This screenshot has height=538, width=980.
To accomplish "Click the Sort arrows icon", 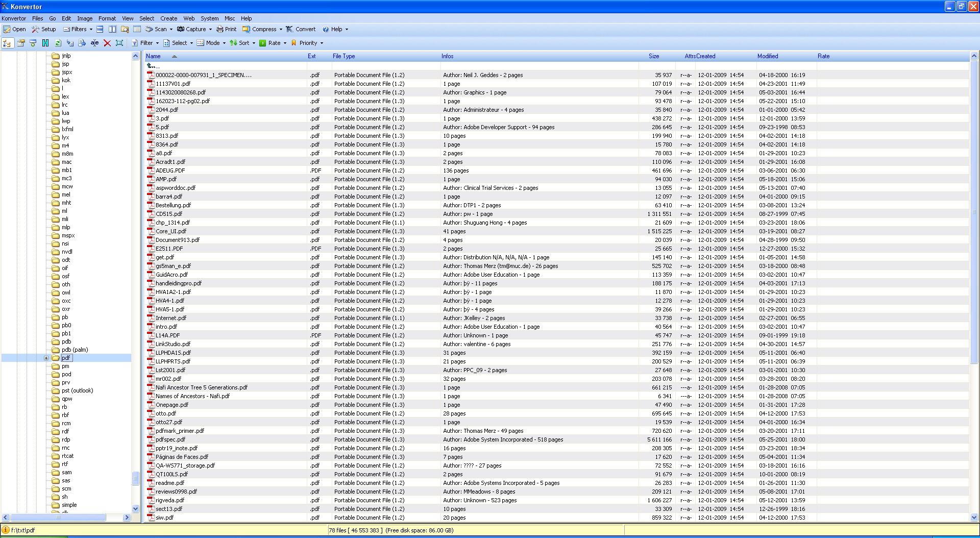I will [x=233, y=43].
